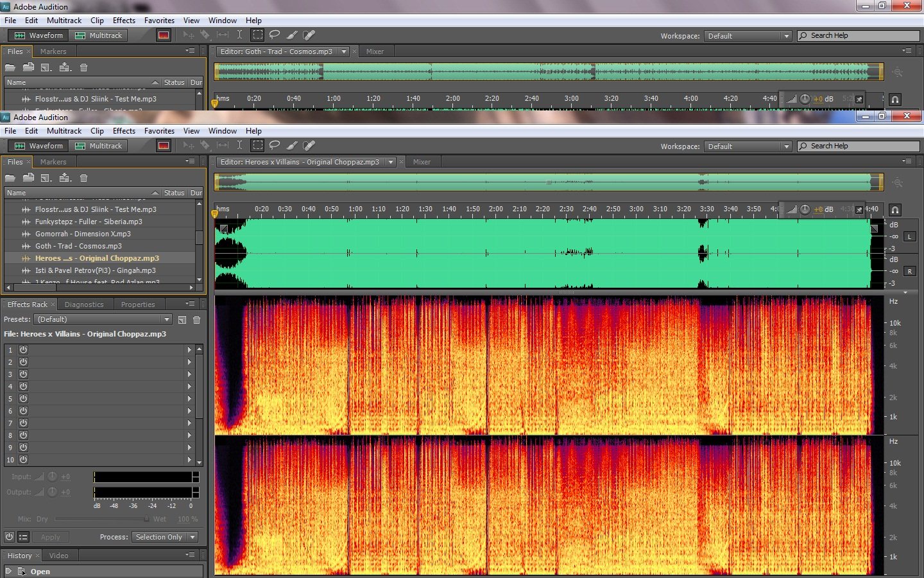This screenshot has width=924, height=578.
Task: Click Multitrack button in back window
Action: (x=99, y=35)
